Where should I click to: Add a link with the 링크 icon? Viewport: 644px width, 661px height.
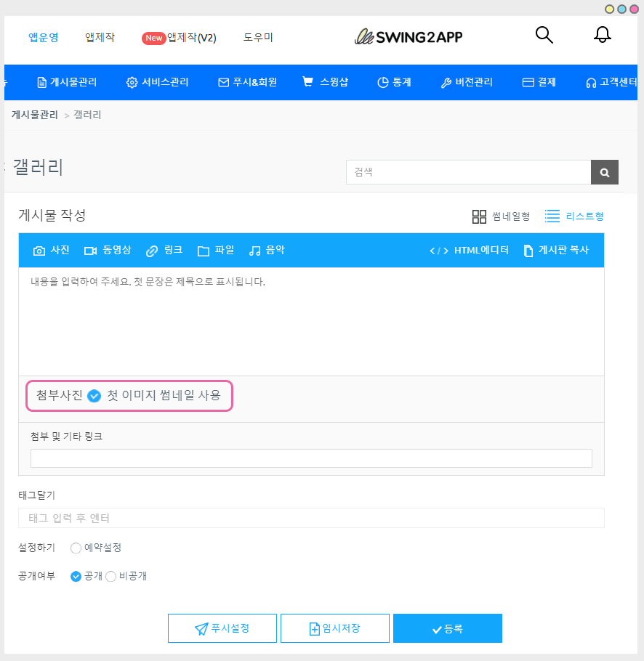coord(152,251)
